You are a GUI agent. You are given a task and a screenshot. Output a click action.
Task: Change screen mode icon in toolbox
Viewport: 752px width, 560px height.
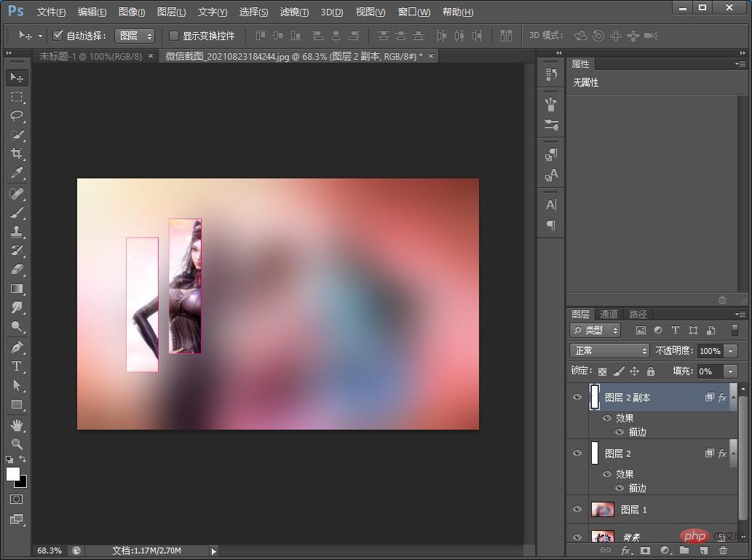coord(16,519)
